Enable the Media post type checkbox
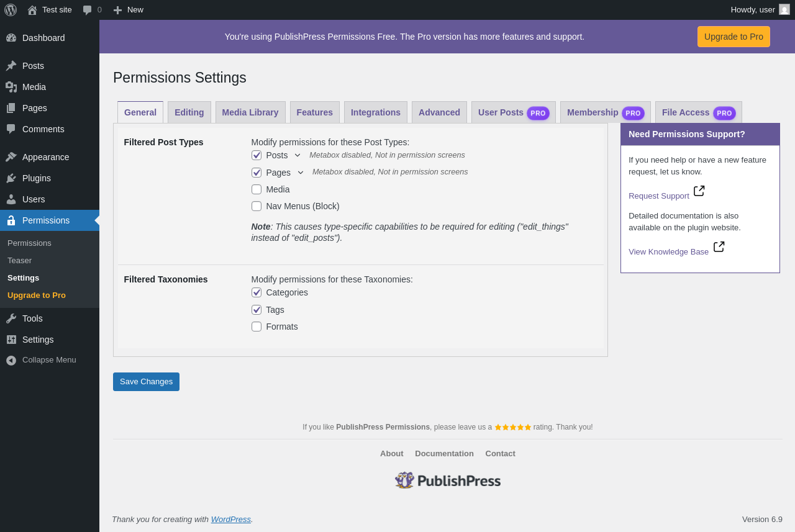The height and width of the screenshot is (532, 795). pyautogui.click(x=257, y=189)
